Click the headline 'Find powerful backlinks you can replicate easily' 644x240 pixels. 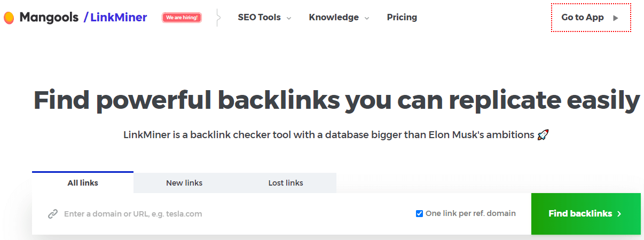[x=336, y=100]
